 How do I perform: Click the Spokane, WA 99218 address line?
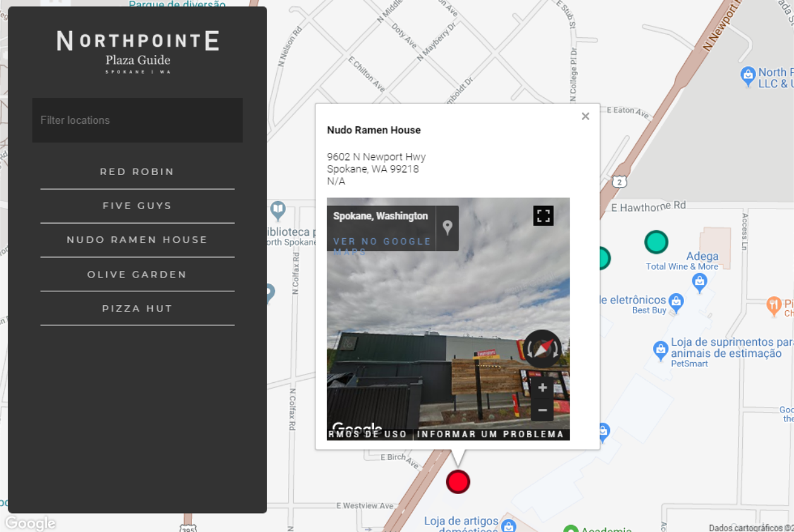(373, 169)
